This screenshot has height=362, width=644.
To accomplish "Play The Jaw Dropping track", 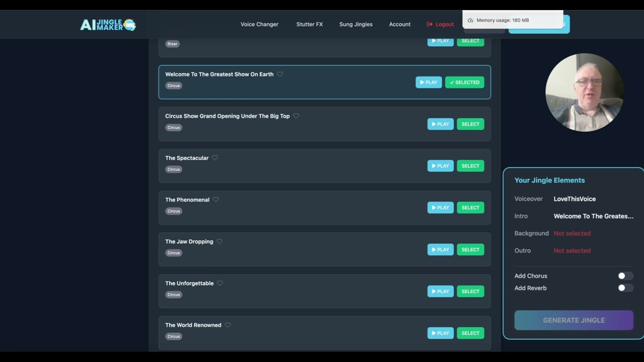I will [x=440, y=249].
